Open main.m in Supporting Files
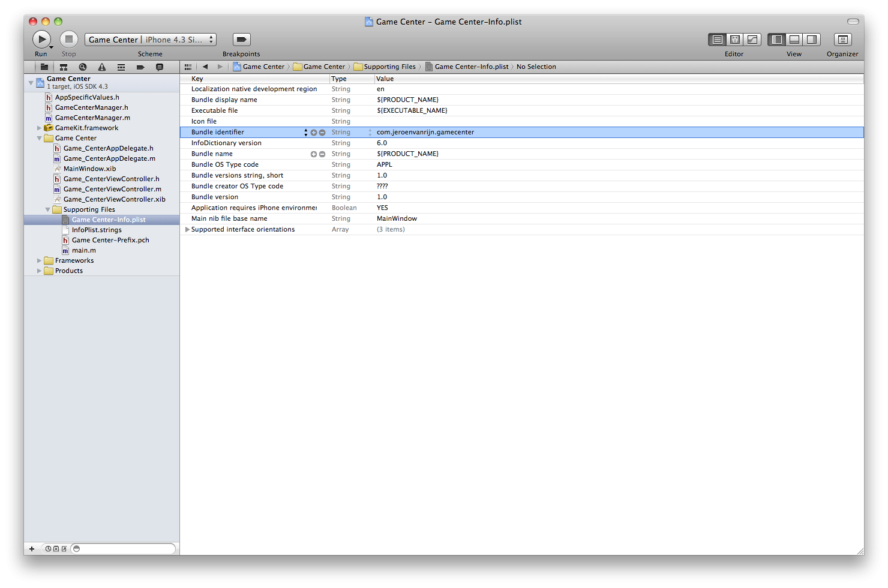The width and height of the screenshot is (888, 588). [x=83, y=250]
